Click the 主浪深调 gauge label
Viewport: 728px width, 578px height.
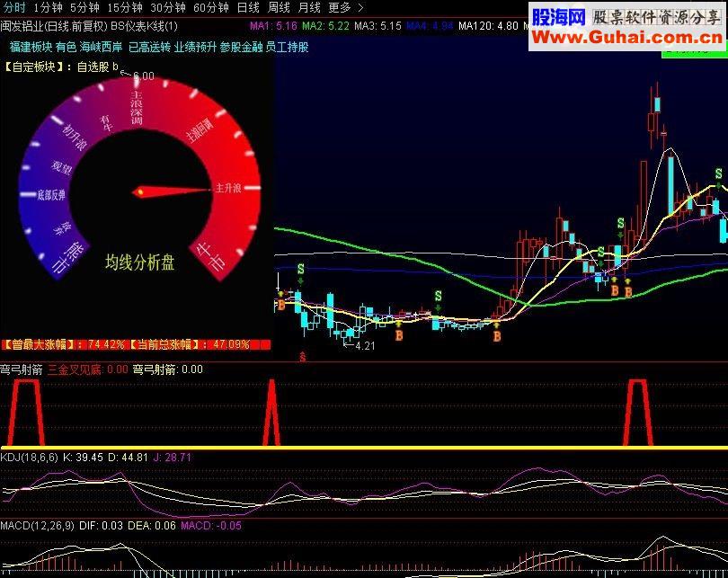click(x=137, y=108)
